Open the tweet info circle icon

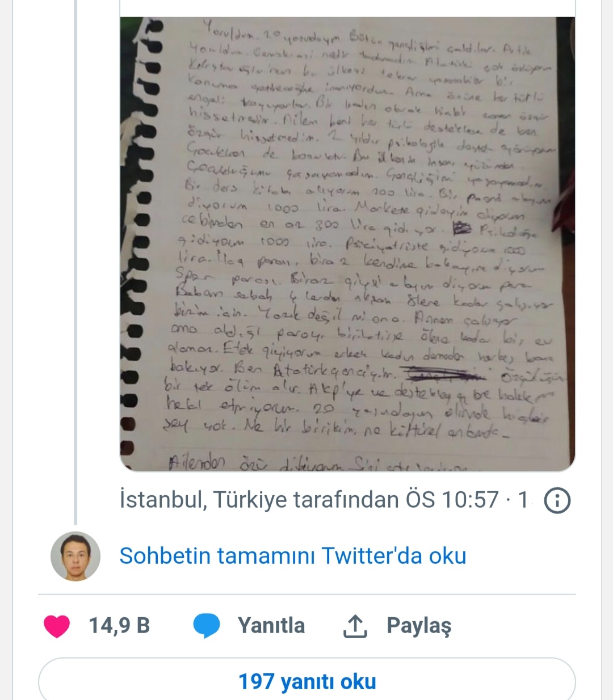coord(557,500)
